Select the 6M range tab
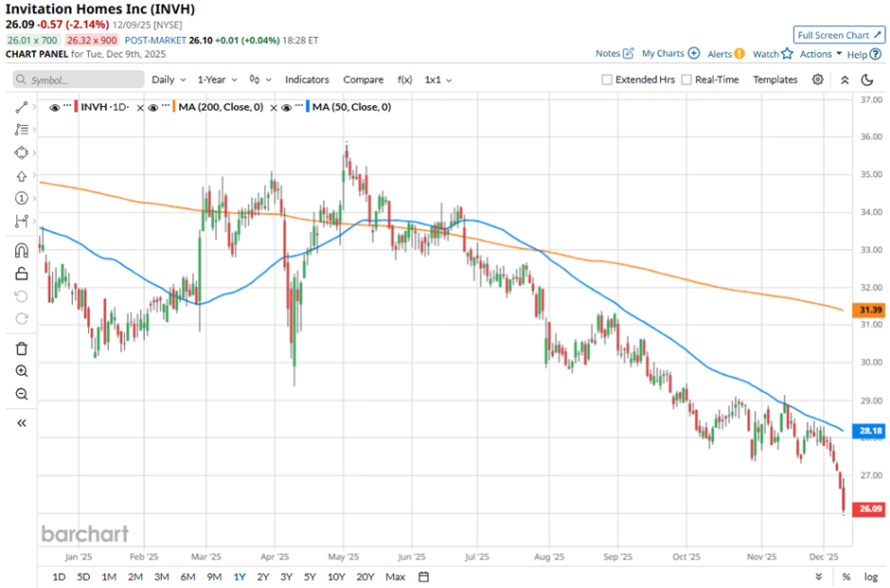 187,577
